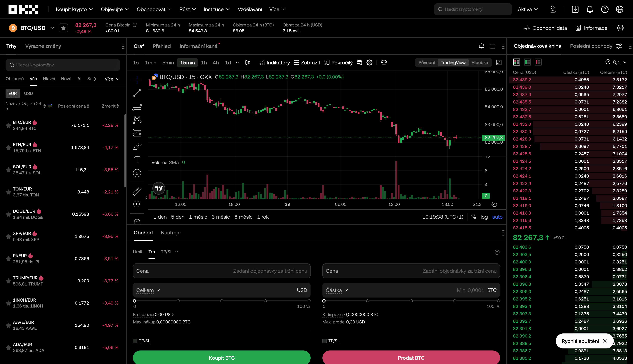Open the language globe icon

[619, 9]
